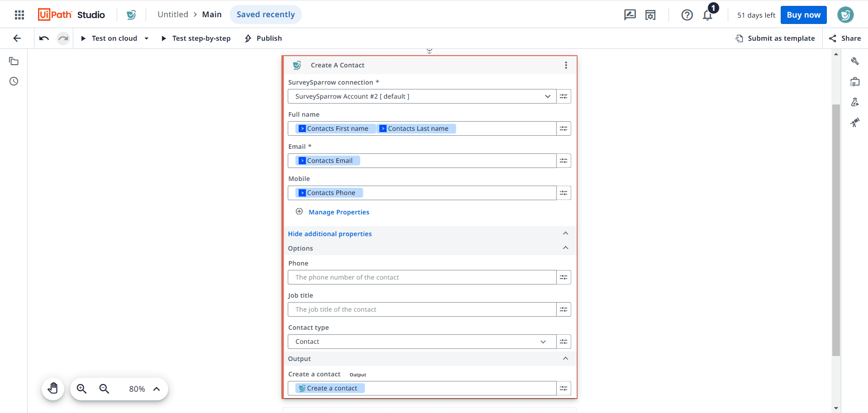Open Test step-by-step menu
The image size is (868, 413).
click(201, 38)
